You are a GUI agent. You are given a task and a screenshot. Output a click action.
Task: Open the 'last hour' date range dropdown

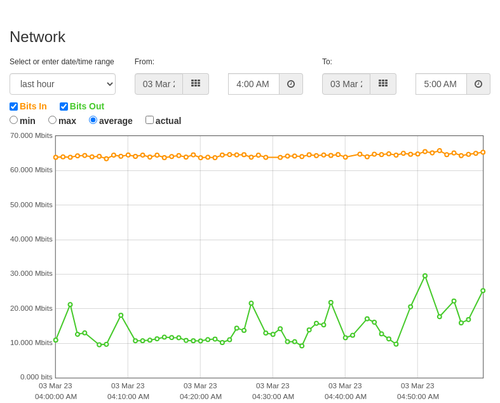63,84
